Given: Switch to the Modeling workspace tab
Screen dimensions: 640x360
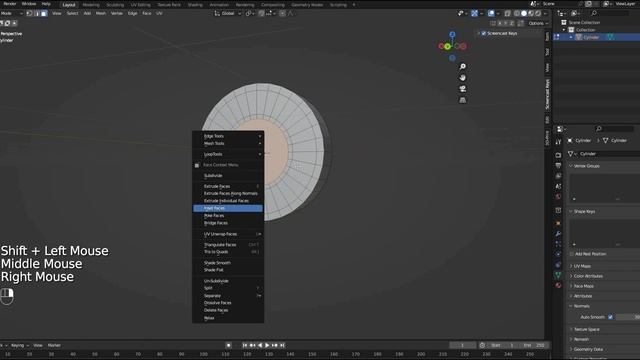Looking at the screenshot, I should coord(91,5).
